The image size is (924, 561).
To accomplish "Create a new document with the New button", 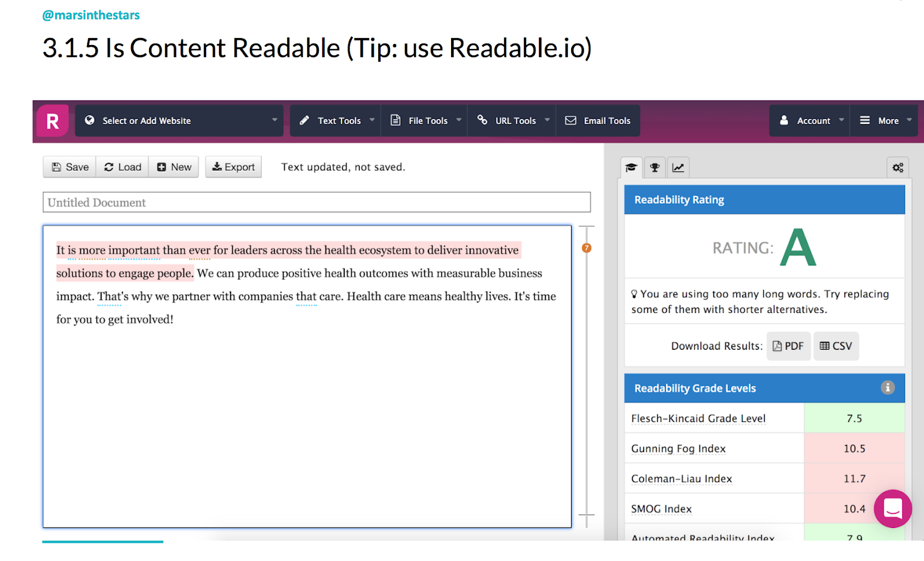I will (173, 167).
